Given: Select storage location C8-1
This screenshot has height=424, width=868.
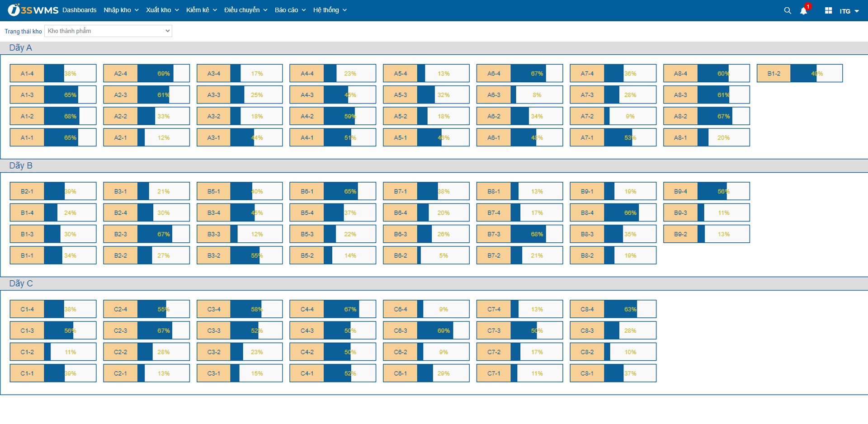Looking at the screenshot, I should (x=587, y=373).
